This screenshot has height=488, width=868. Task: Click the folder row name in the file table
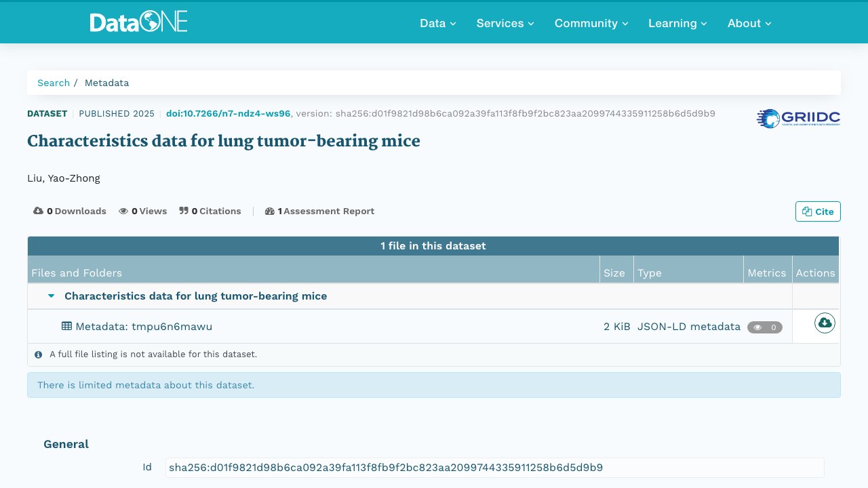point(196,296)
